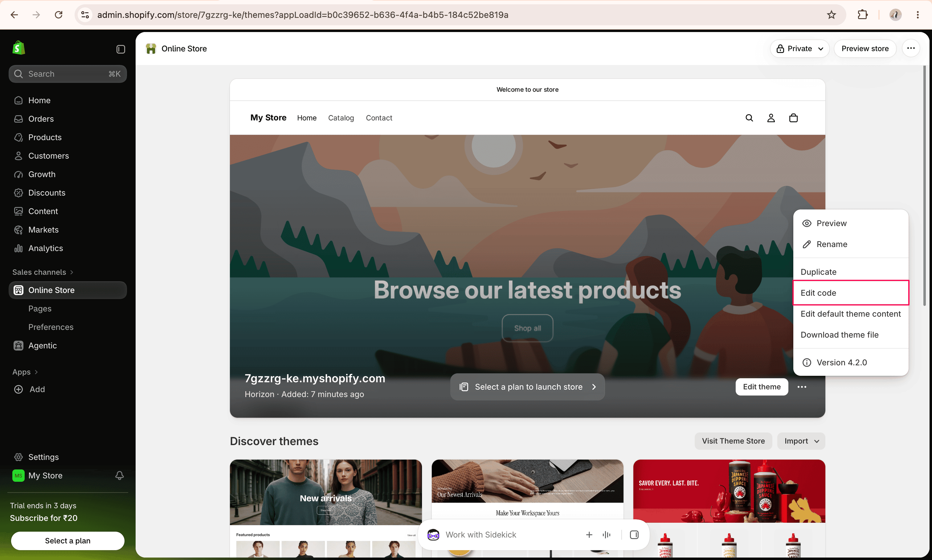
Task: Click Visit Theme Store button
Action: pyautogui.click(x=733, y=441)
